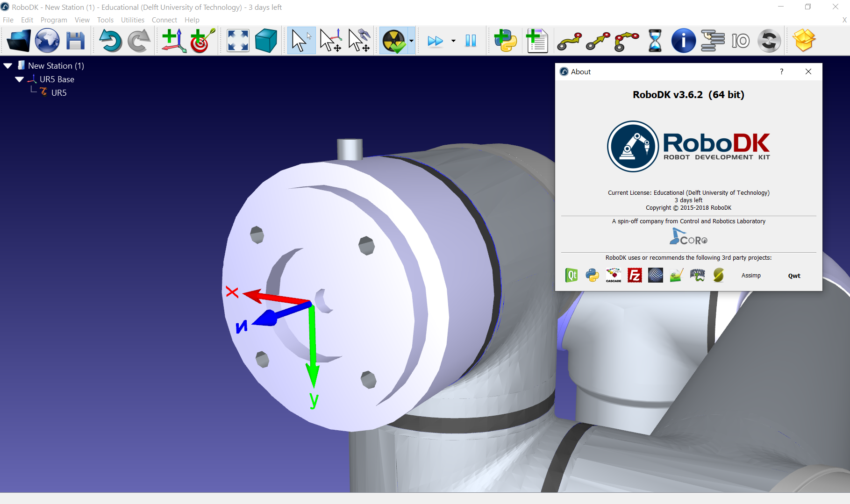Collapse the UR5 Base tree node

pyautogui.click(x=20, y=79)
